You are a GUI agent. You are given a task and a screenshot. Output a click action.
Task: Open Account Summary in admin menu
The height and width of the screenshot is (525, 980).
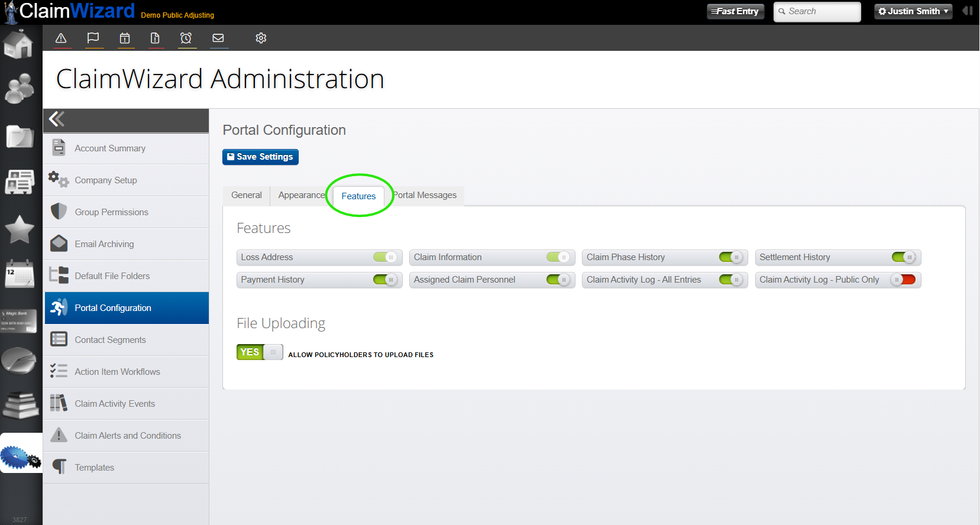[126, 148]
